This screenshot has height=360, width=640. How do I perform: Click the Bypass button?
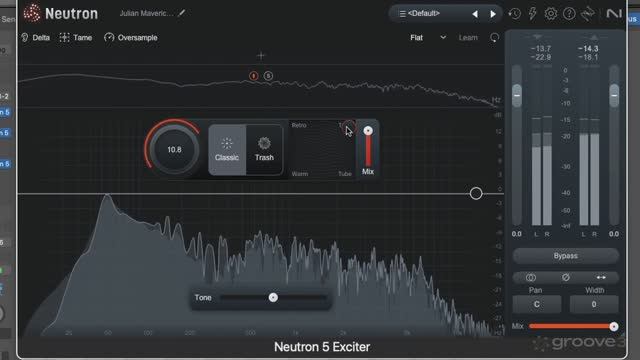click(x=566, y=256)
